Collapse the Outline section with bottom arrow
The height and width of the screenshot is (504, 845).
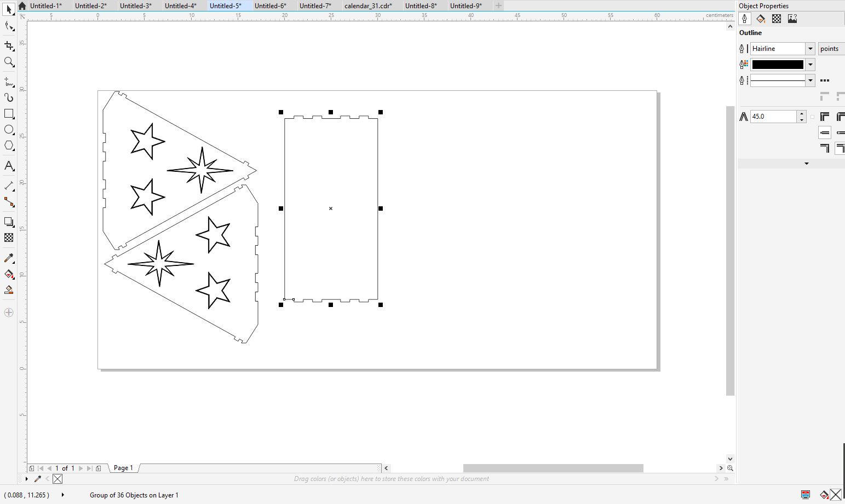pos(807,164)
